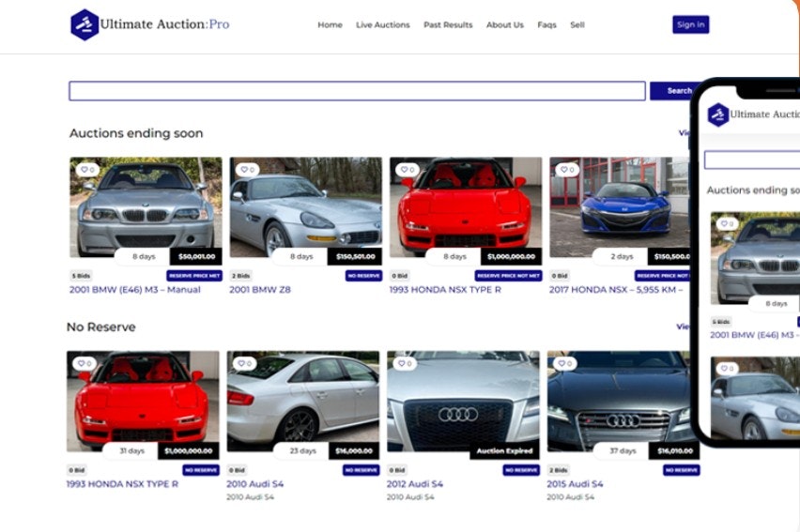Click the RESERVE PRICE MET badge on the BMW M3

193,276
